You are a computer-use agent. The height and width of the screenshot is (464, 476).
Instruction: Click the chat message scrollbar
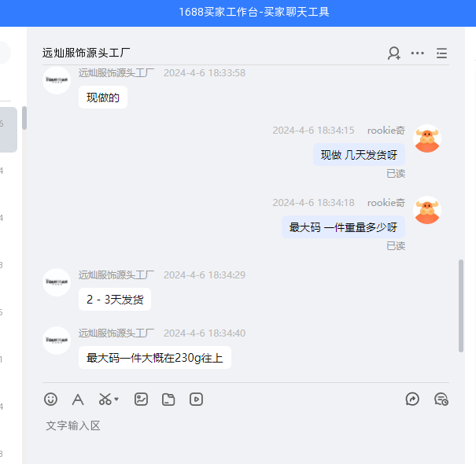point(461,306)
